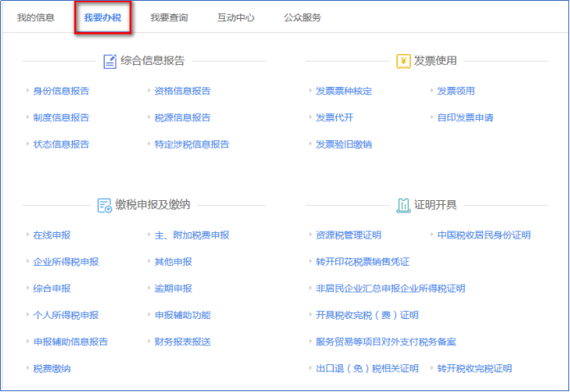Select the 我要办税 tab
Image resolution: width=570 pixels, height=392 pixels.
(x=103, y=17)
